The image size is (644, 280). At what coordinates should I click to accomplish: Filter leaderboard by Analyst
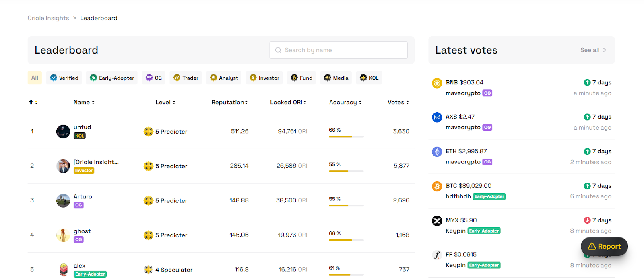pyautogui.click(x=224, y=78)
